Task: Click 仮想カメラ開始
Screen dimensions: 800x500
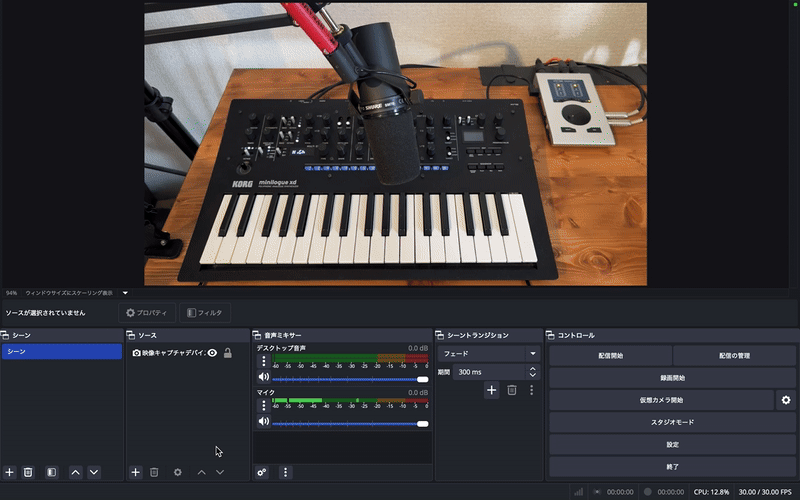Action: (662, 400)
